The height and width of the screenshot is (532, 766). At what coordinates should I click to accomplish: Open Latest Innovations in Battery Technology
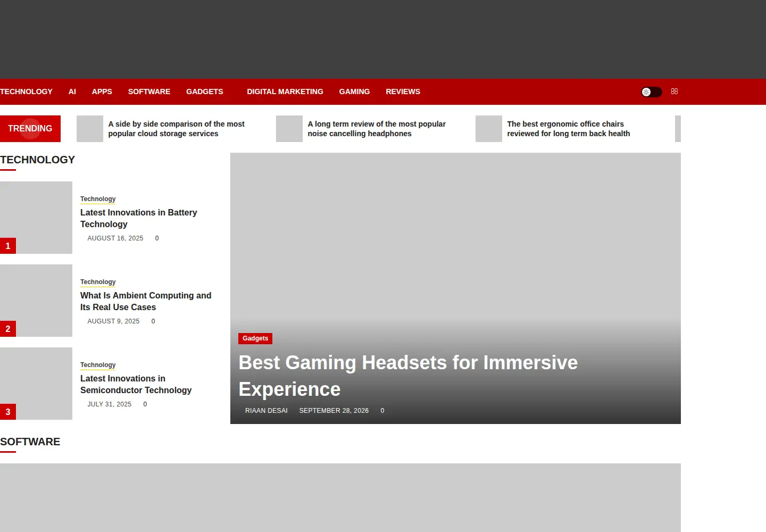139,218
